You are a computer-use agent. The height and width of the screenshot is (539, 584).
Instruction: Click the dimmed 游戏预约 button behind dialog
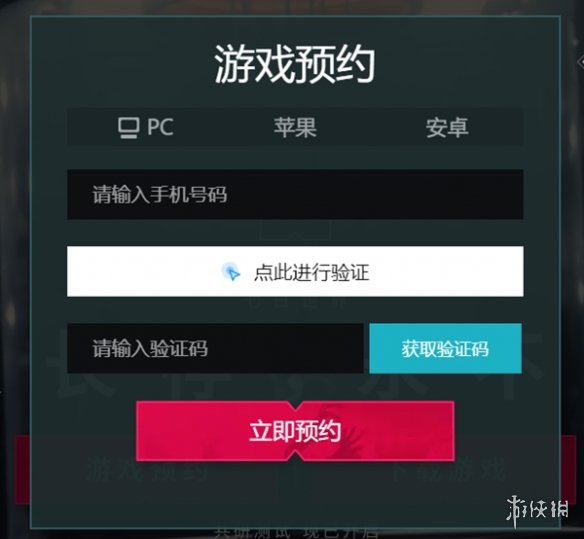click(147, 471)
